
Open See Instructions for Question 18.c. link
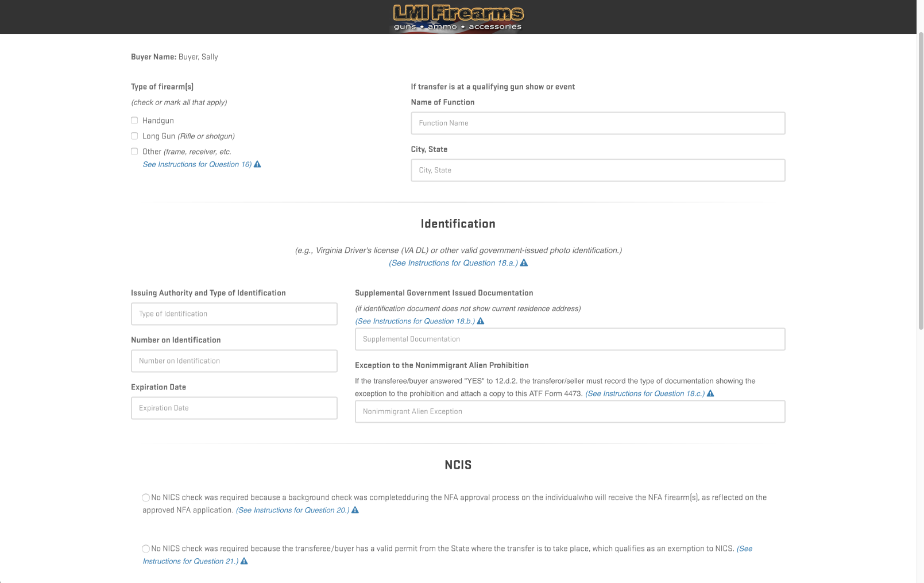tap(645, 393)
